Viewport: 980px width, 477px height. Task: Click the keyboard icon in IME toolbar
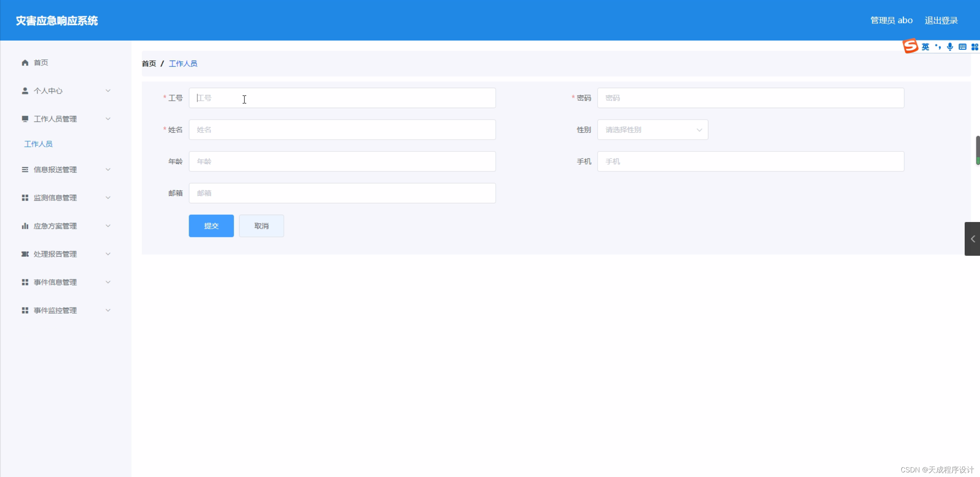(x=962, y=47)
